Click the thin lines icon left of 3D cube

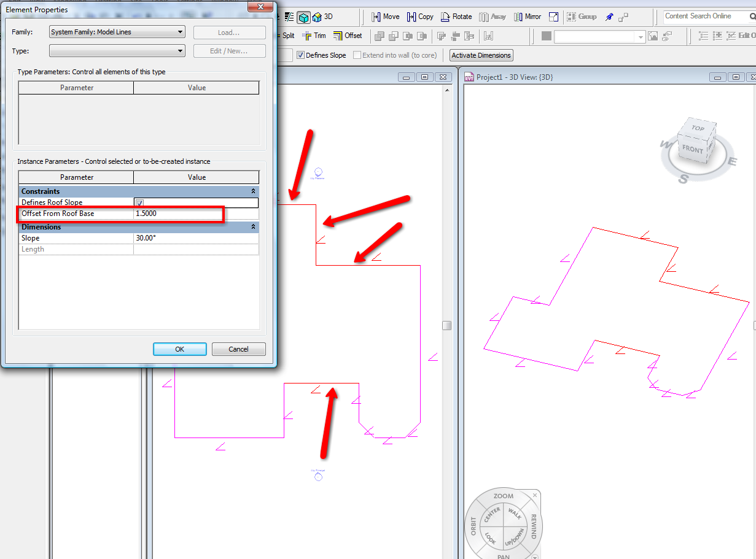[289, 17]
